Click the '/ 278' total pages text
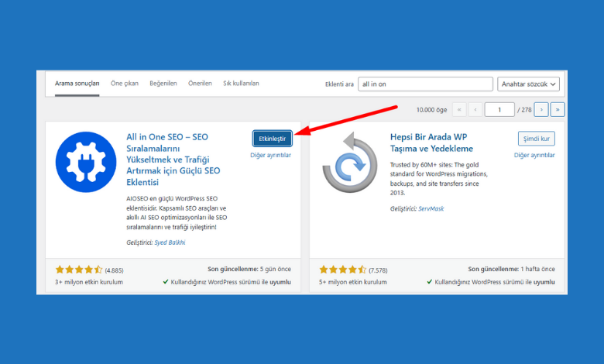604x364 pixels. (525, 110)
